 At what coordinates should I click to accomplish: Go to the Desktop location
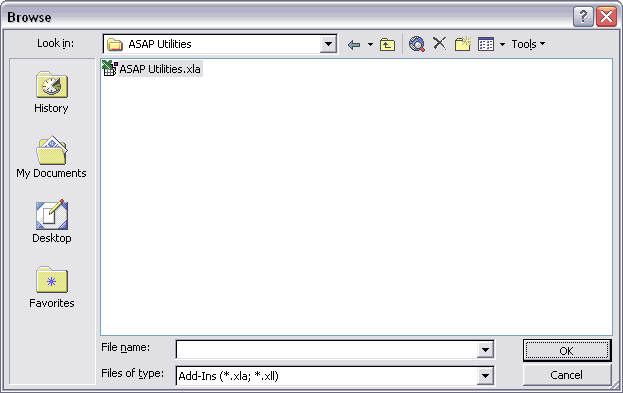(x=52, y=222)
